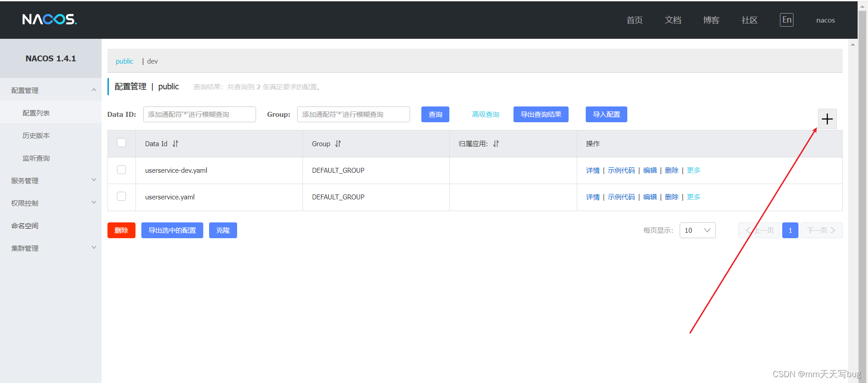Click the plus icon to add configuration
Viewport: 868px width, 383px height.
tap(827, 119)
